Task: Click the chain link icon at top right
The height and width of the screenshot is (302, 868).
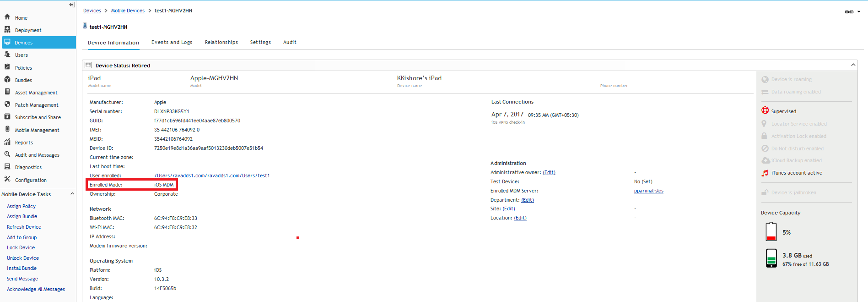Action: (849, 12)
